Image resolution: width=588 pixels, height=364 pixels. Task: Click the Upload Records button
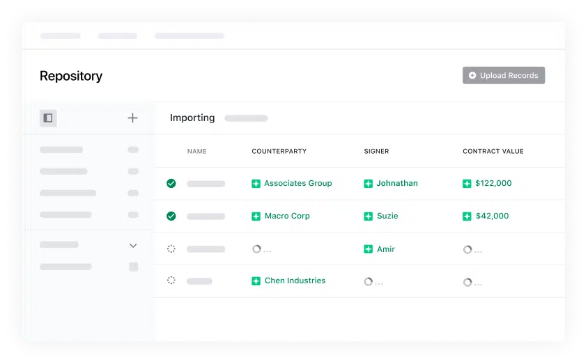[503, 75]
